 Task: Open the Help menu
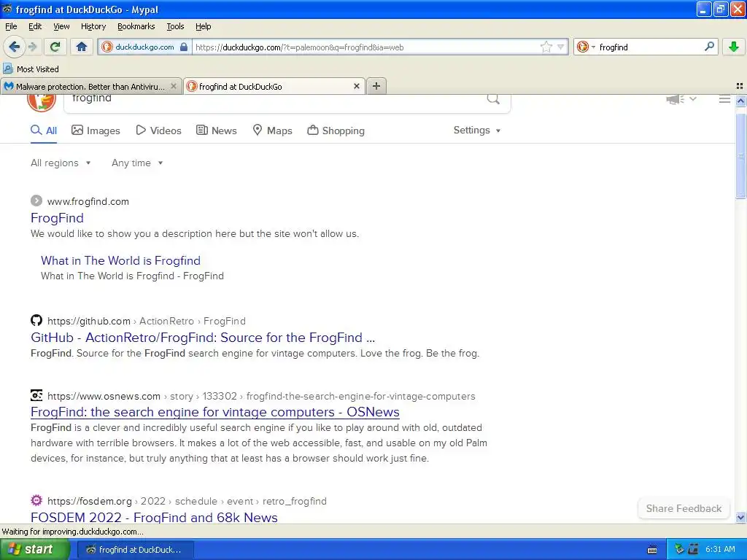tap(203, 27)
